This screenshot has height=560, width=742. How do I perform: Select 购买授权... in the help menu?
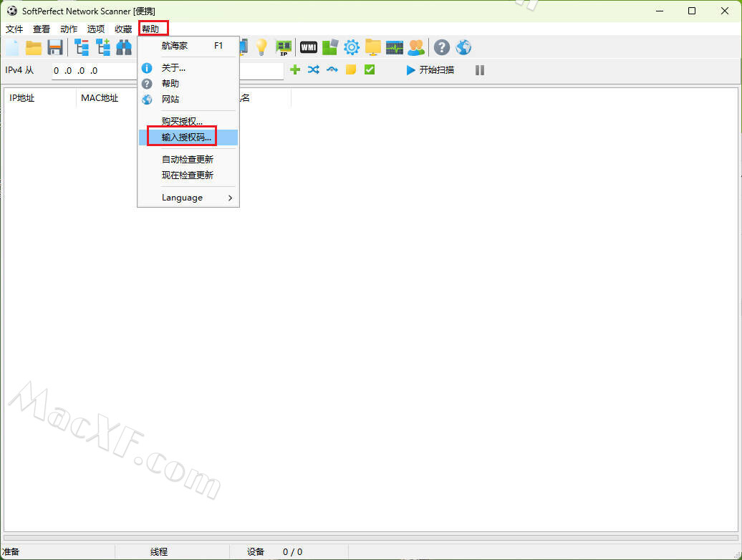point(188,122)
